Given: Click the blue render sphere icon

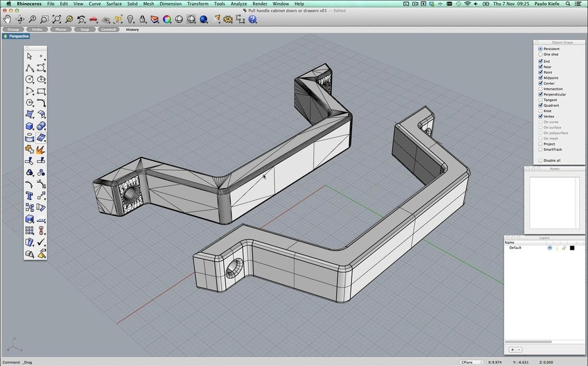Looking at the screenshot, I should click(x=204, y=19).
